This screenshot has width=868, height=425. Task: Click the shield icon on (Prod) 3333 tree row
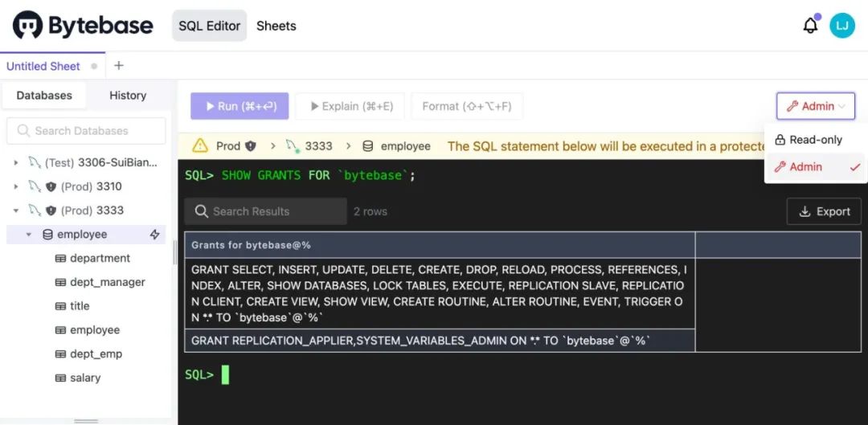tap(51, 210)
